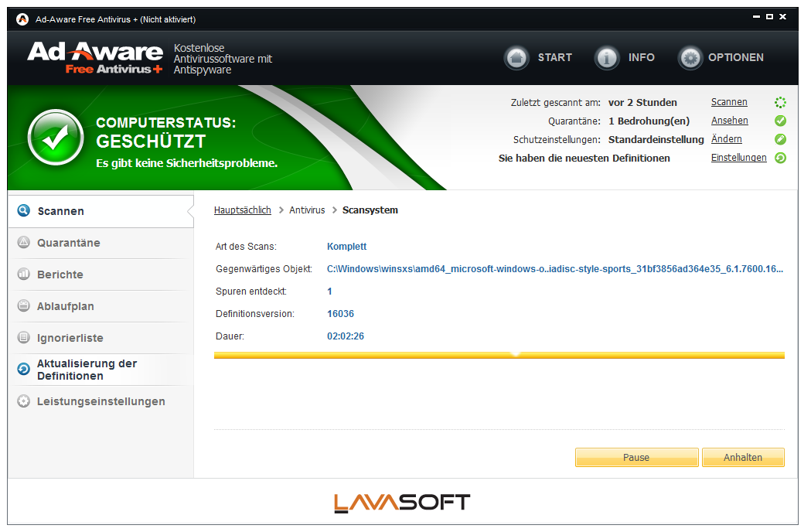
Task: Click the large green protected shield checkmark
Action: 55,138
